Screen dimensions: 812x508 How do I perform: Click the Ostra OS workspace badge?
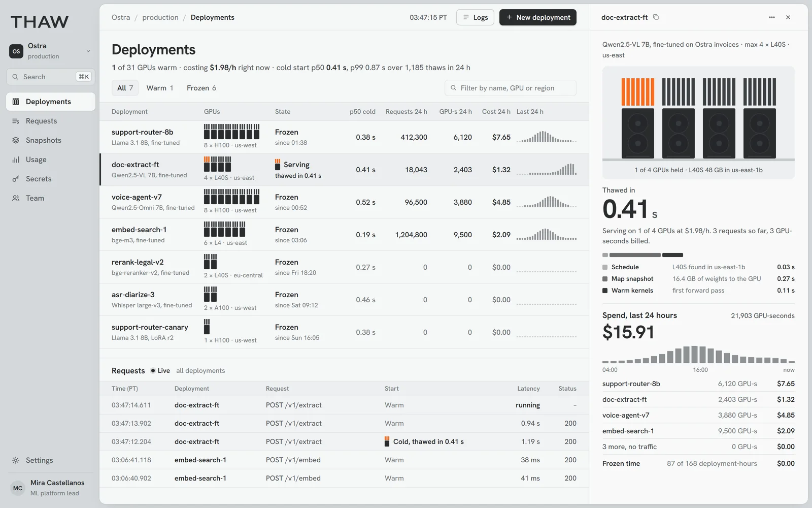click(16, 51)
